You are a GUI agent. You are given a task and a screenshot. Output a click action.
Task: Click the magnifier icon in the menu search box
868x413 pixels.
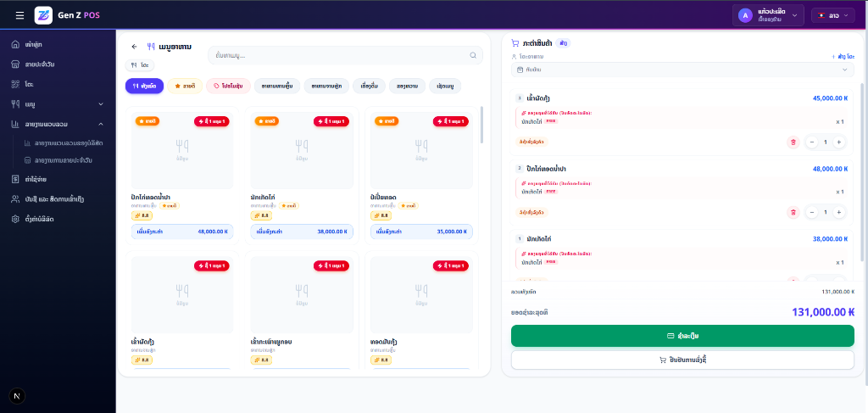[473, 55]
